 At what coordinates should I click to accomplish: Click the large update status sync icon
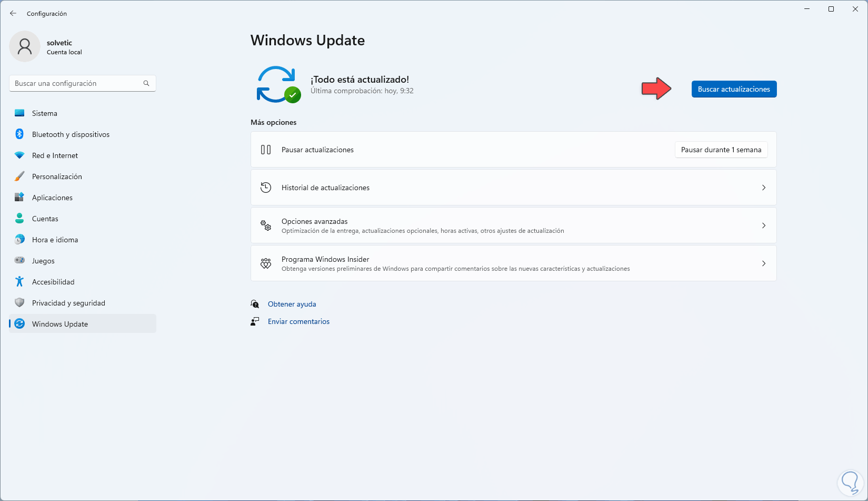pyautogui.click(x=278, y=84)
